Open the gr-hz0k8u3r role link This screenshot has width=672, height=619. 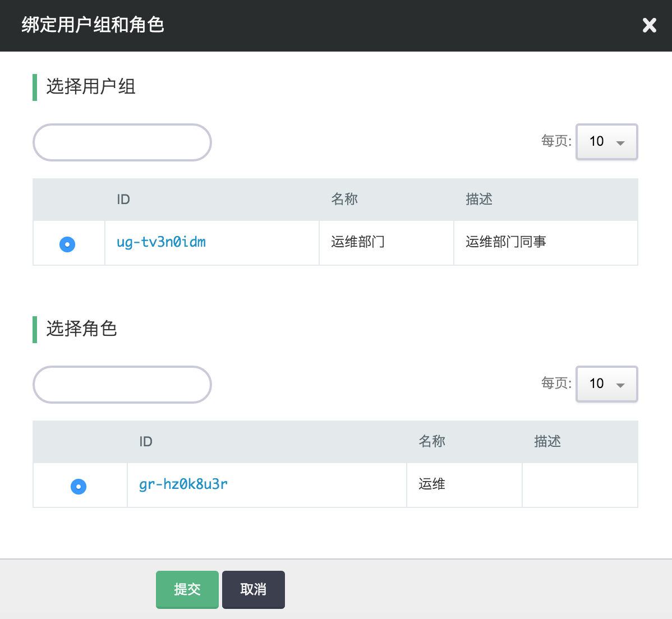(x=183, y=484)
